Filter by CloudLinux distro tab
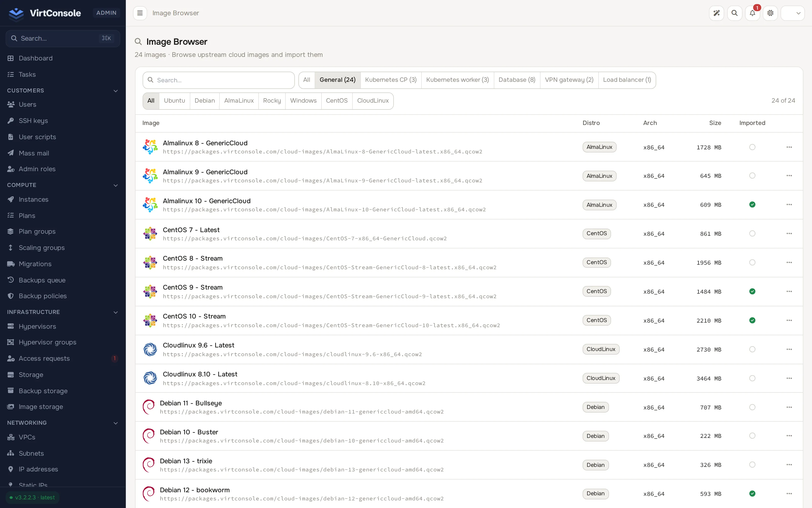The image size is (812, 508). 373,101
